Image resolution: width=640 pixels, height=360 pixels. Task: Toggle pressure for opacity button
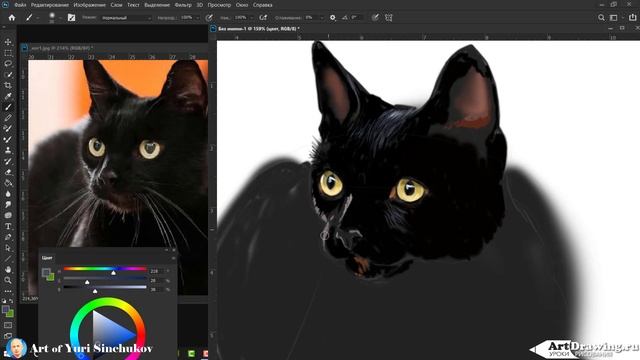point(209,18)
